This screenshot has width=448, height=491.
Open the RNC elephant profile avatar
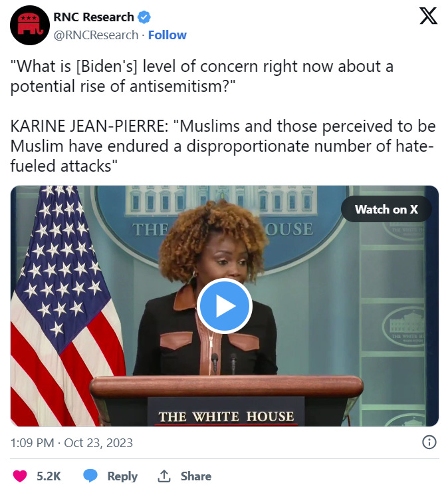coord(30,25)
